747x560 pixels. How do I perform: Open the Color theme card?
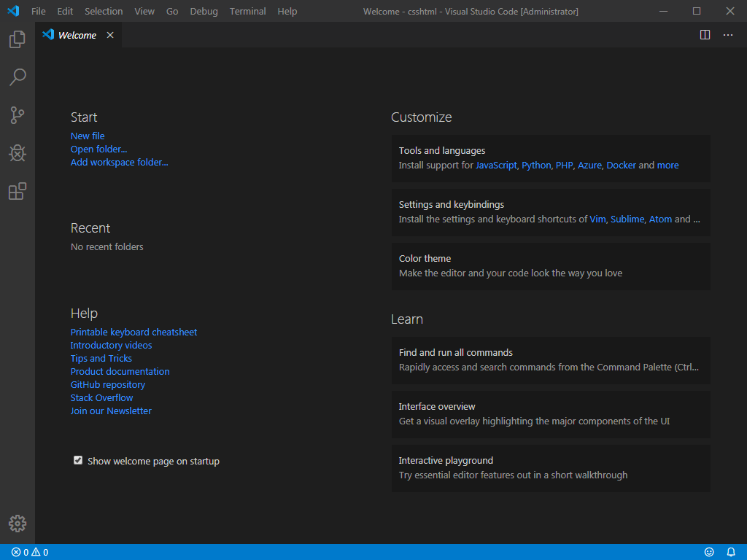551,266
